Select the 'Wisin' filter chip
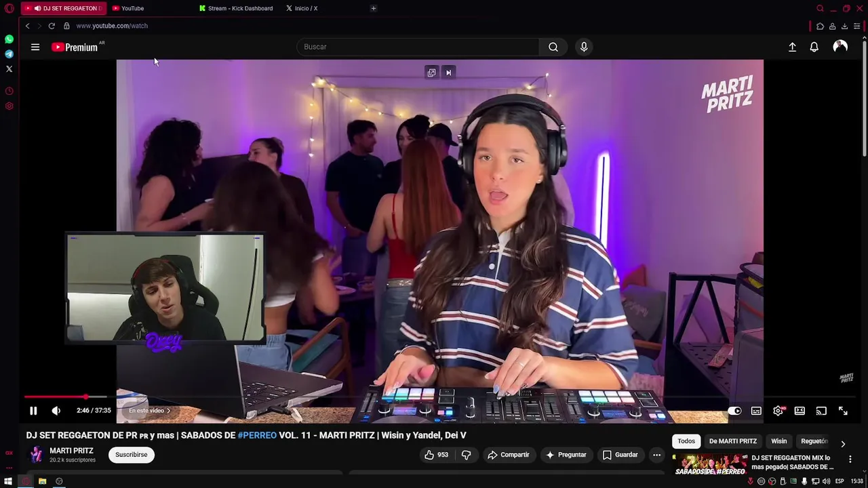The image size is (868, 488). [x=778, y=441]
